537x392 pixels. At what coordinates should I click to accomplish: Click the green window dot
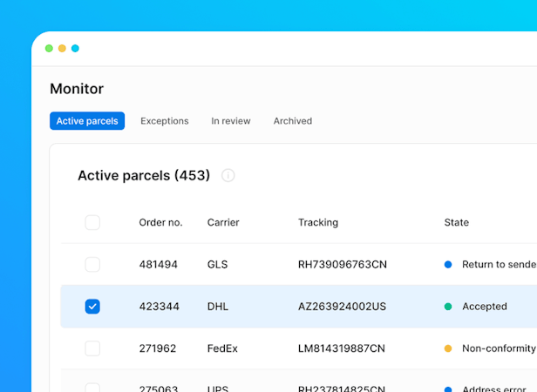pyautogui.click(x=49, y=48)
